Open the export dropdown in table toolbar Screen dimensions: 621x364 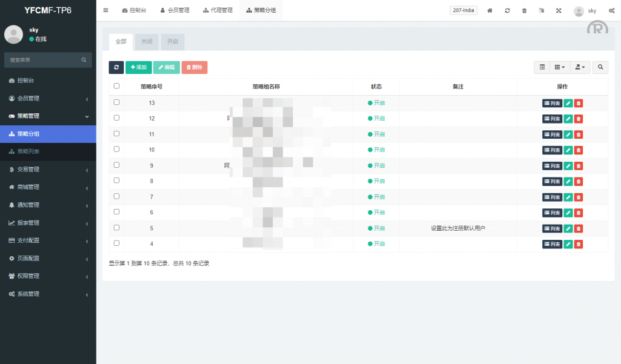(580, 67)
